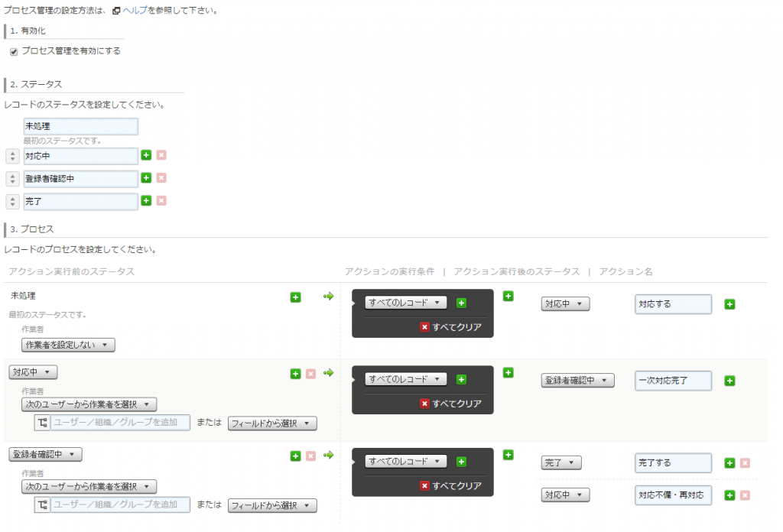Click organization tree icon in 対応中 row
The height and width of the screenshot is (532, 783).
point(43,423)
